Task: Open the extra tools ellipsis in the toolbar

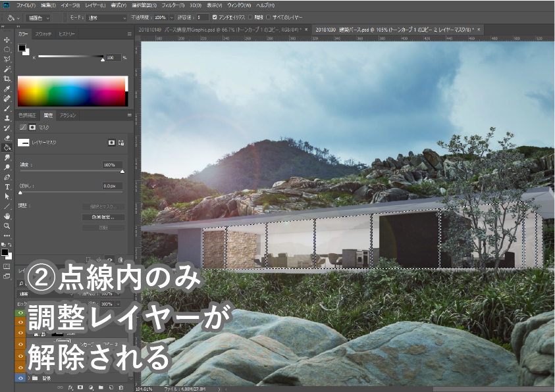Action: (7, 235)
